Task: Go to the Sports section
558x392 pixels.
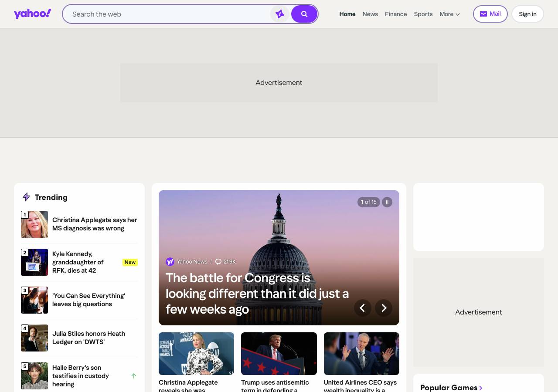Action: (x=423, y=14)
